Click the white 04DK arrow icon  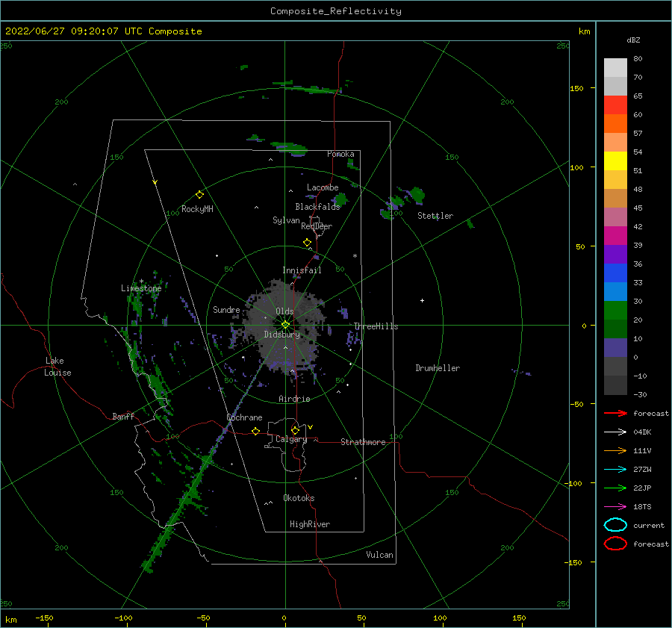(615, 432)
